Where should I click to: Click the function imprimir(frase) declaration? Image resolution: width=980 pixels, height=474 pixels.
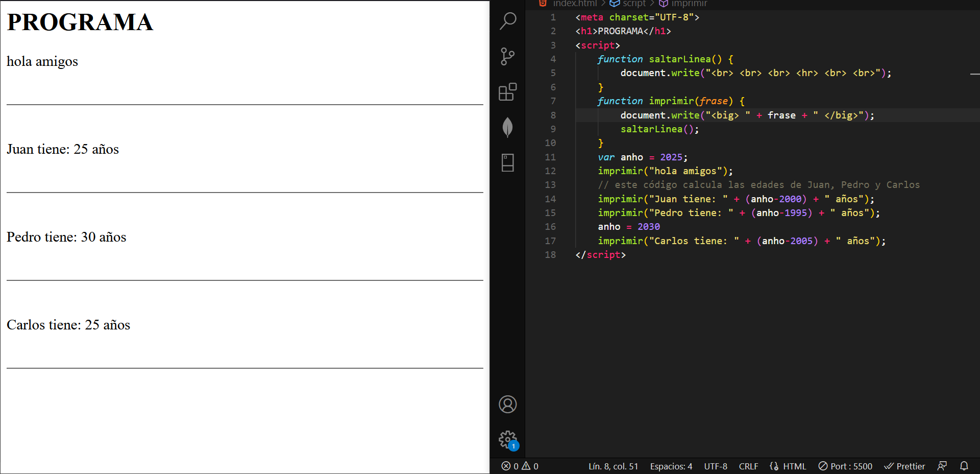tap(671, 101)
